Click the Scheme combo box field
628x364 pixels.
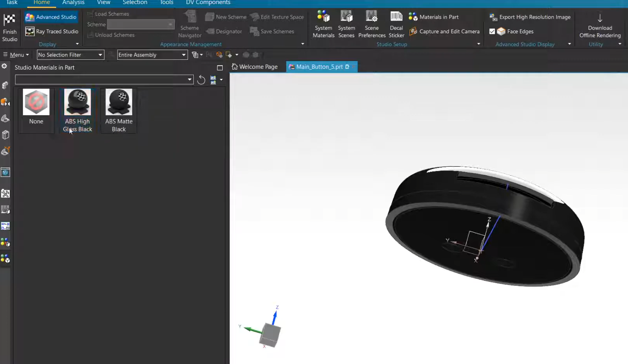[140, 24]
